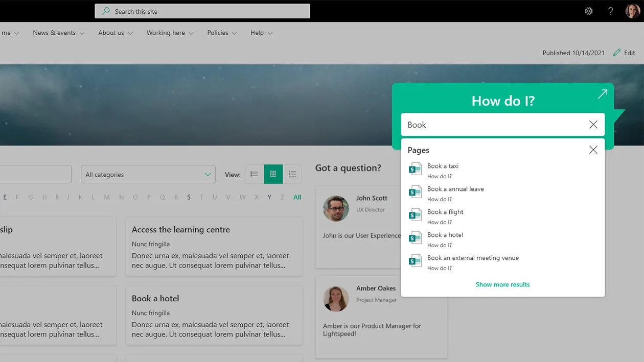
Task: Clear the Book search using the X icon
Action: pyautogui.click(x=593, y=124)
